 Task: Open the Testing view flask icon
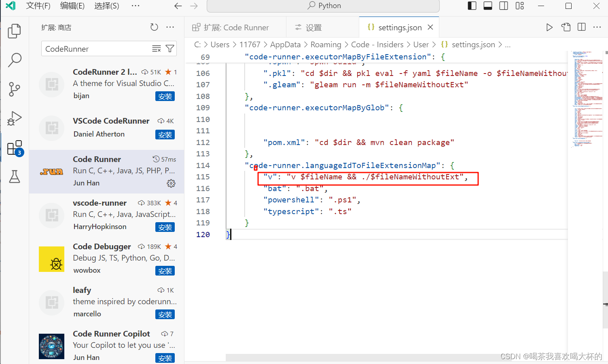coord(15,177)
